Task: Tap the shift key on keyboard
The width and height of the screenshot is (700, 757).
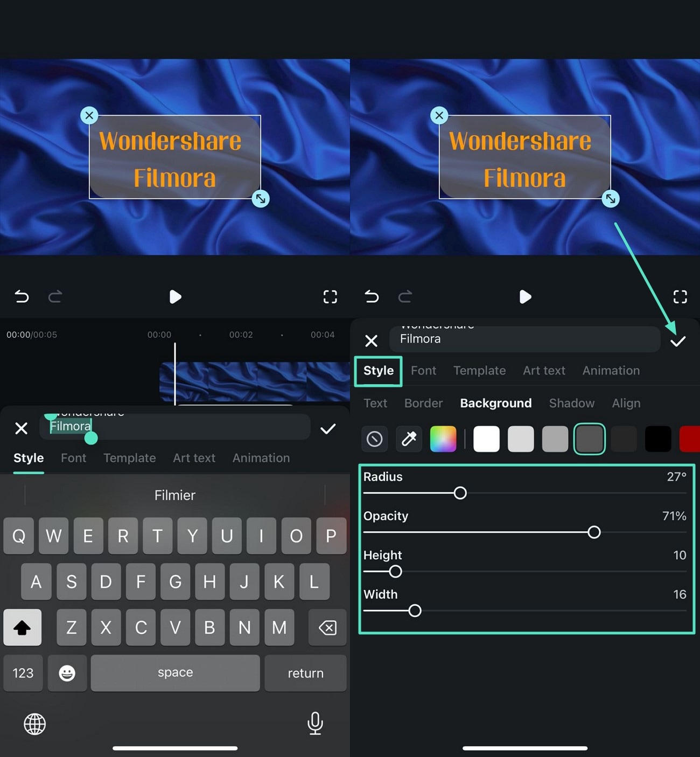Action: tap(23, 628)
